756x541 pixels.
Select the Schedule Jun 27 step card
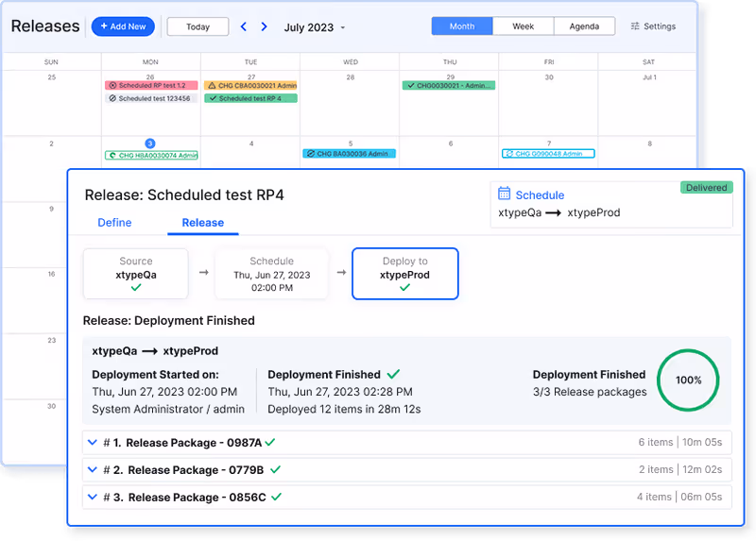(x=272, y=274)
